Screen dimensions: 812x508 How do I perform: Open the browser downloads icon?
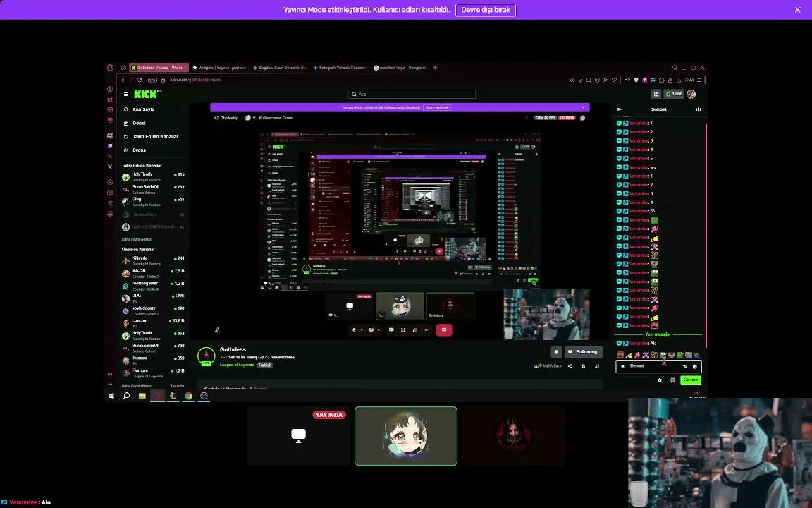click(678, 80)
